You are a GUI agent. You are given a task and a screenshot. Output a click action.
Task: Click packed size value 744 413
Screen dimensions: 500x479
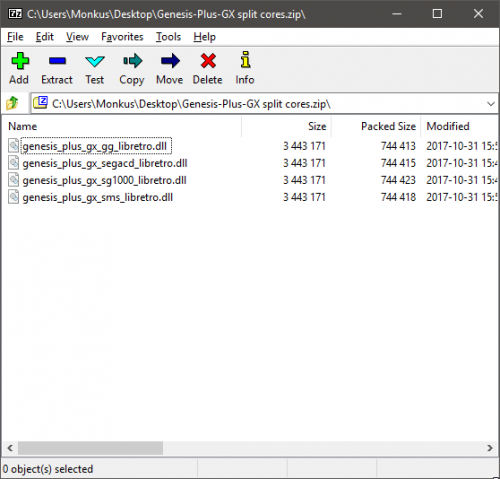pos(398,146)
